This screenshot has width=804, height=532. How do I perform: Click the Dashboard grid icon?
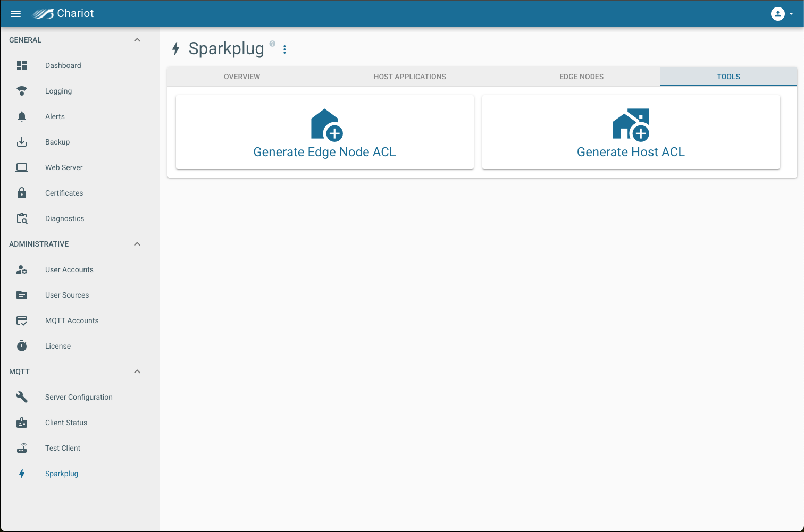click(22, 65)
